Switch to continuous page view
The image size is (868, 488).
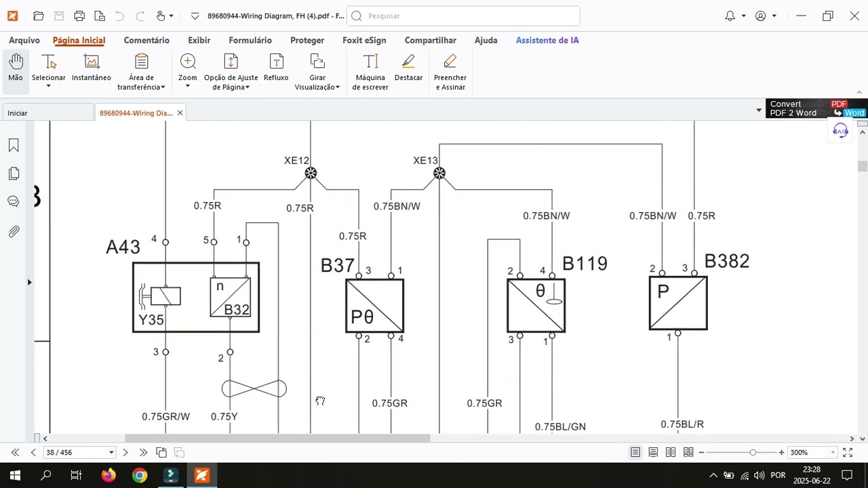click(x=653, y=452)
